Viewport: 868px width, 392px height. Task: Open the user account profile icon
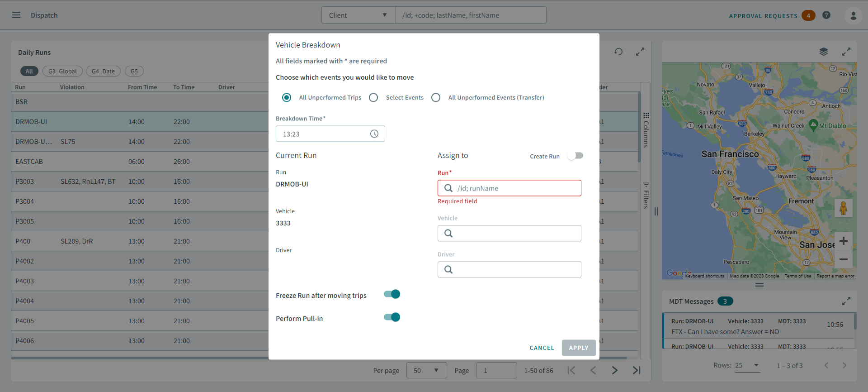click(x=853, y=15)
